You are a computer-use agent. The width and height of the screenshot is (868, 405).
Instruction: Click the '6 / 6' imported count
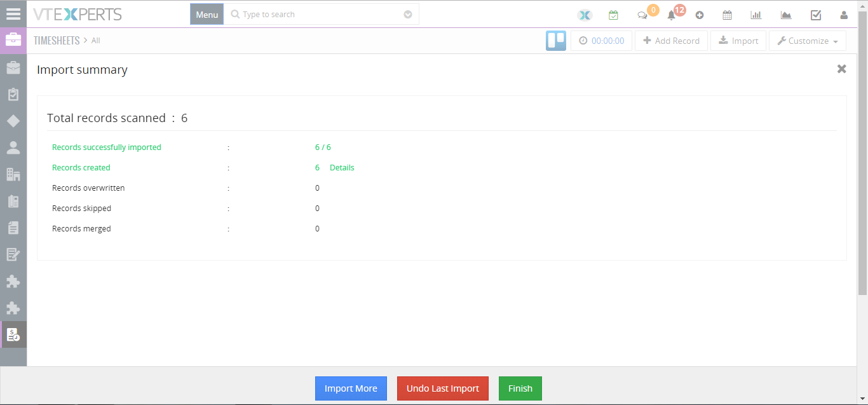click(323, 148)
